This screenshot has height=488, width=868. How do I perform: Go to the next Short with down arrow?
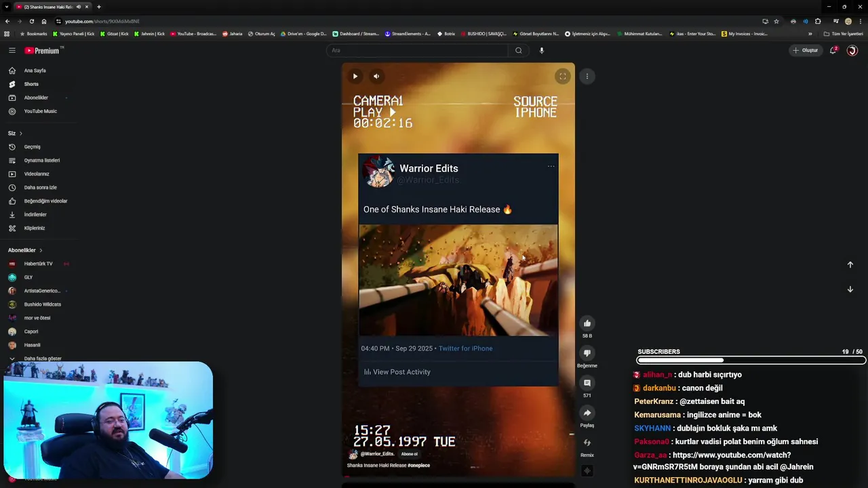850,289
